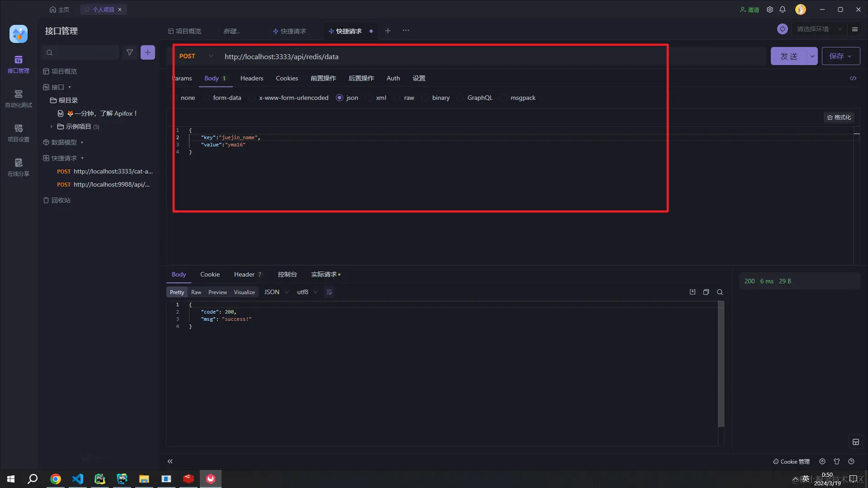Screen dimensions: 868x488
Task: Click the filter icon beside the search box
Action: 130,52
